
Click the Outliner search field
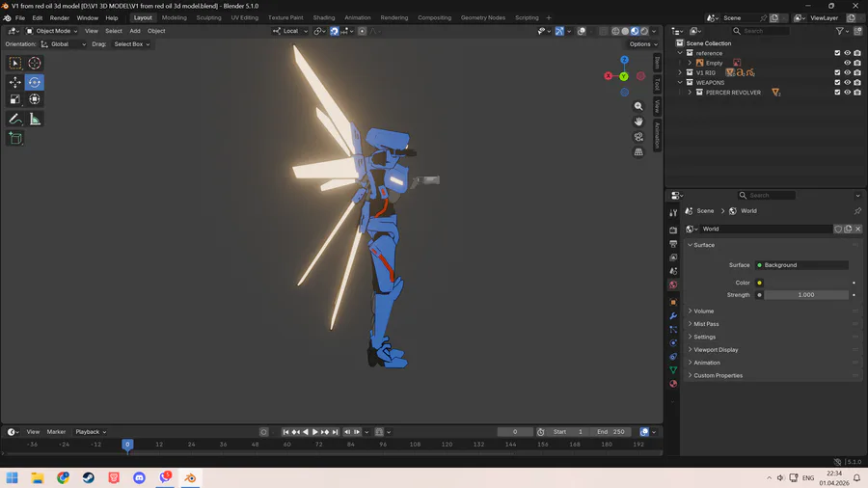760,31
